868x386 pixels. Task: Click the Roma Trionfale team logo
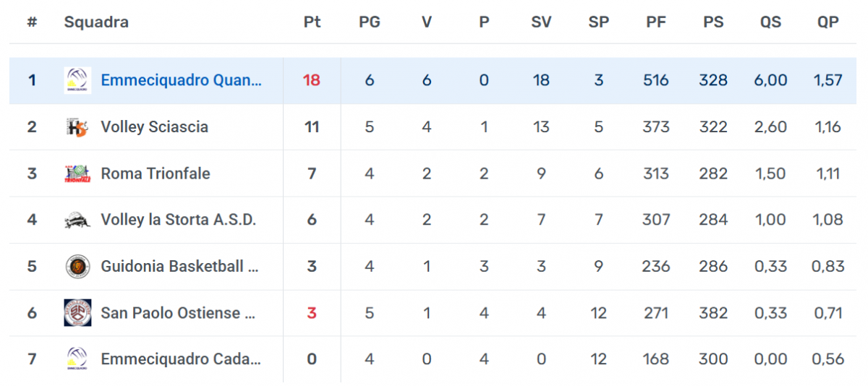[77, 173]
